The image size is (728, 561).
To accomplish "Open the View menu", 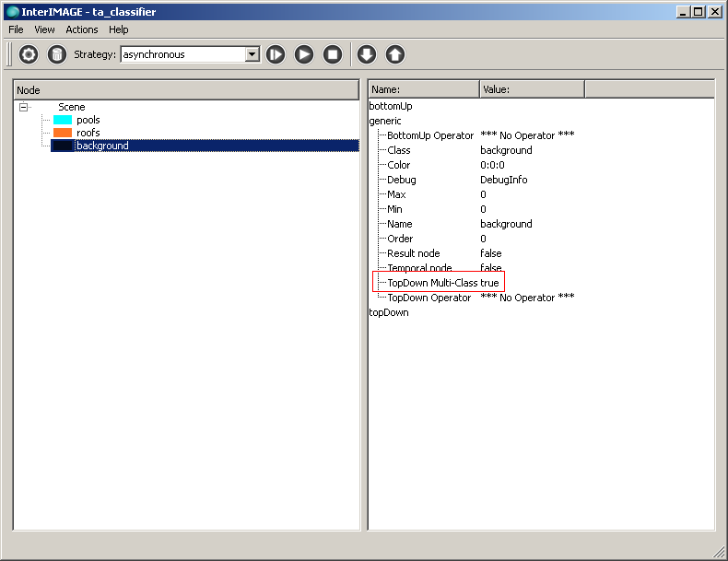I will click(44, 29).
